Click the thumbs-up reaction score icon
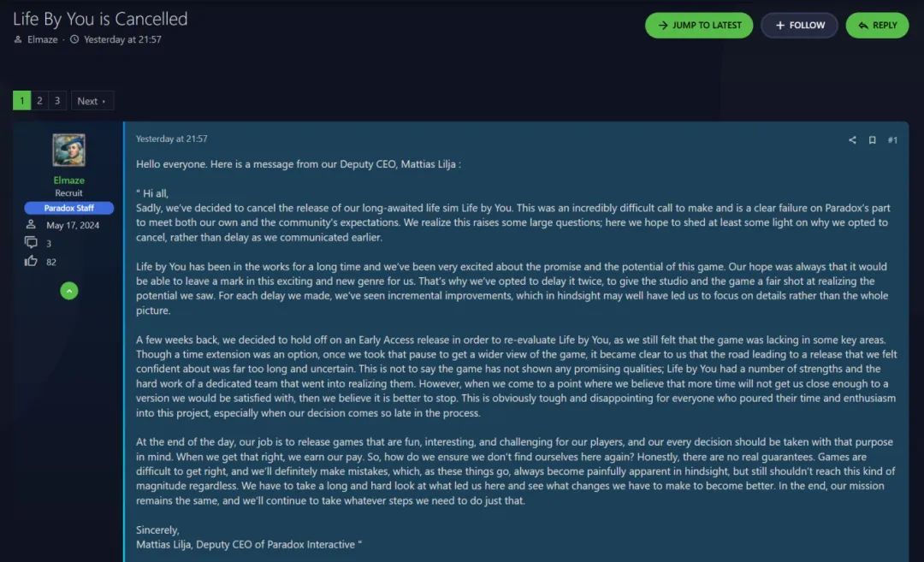Viewport: 924px width, 562px height. coord(32,261)
